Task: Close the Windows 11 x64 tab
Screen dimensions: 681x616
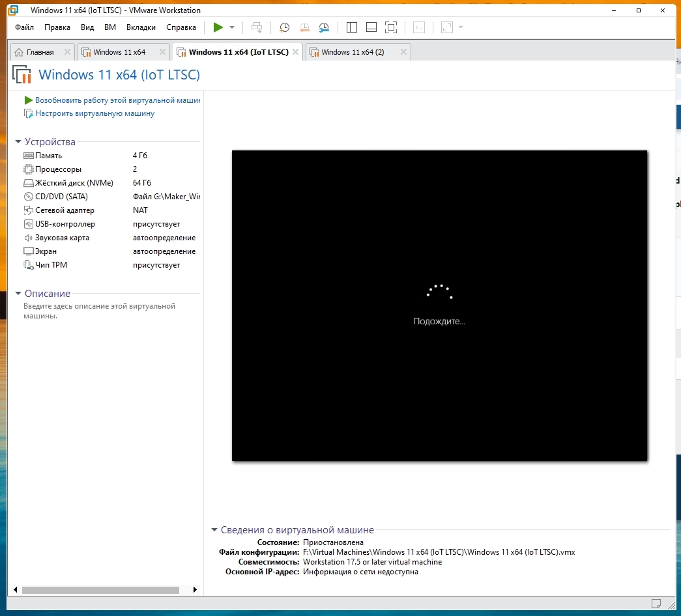Action: tap(162, 52)
